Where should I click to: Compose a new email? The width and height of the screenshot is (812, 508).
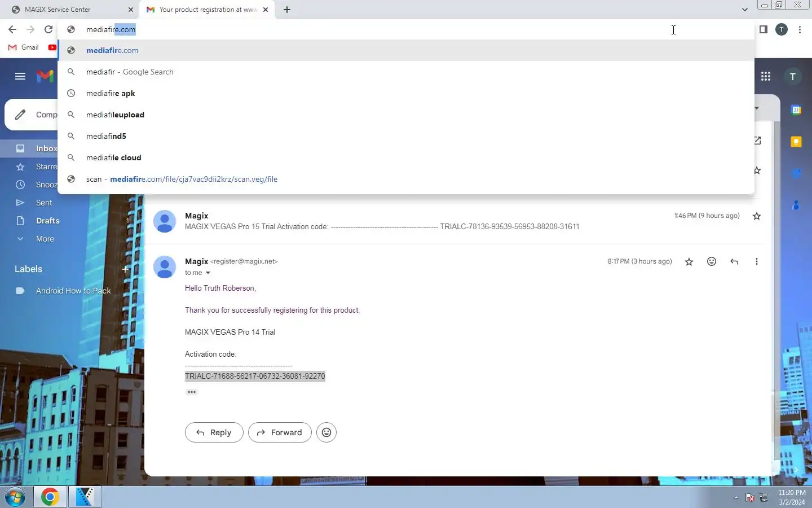coord(32,115)
